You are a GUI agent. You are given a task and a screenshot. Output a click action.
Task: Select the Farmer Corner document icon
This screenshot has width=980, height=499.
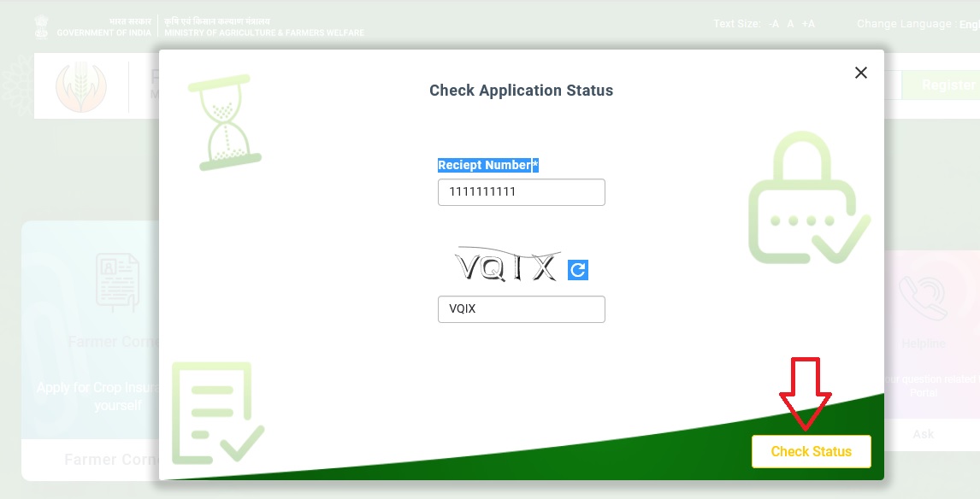click(x=117, y=282)
